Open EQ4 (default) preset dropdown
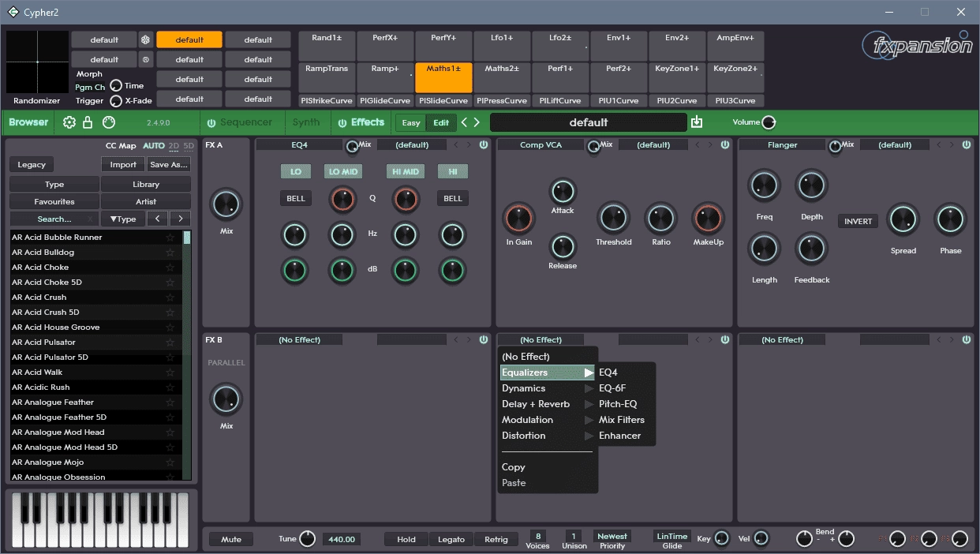This screenshot has height=554, width=980. point(412,145)
